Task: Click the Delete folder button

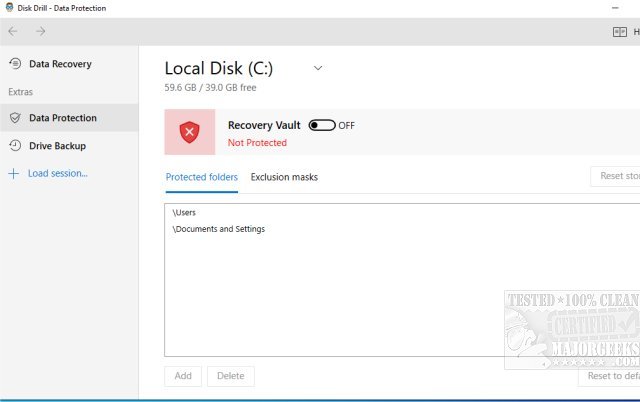Action: coord(231,376)
